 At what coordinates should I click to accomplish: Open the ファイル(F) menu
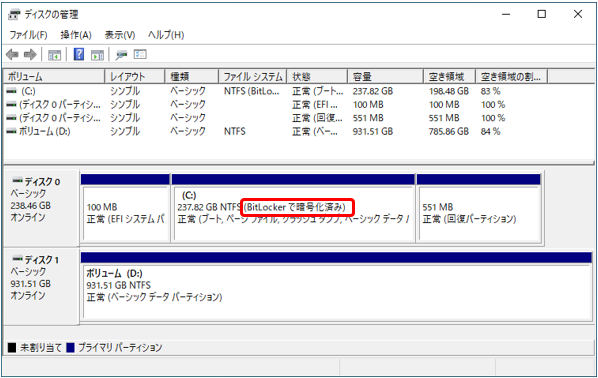(28, 35)
